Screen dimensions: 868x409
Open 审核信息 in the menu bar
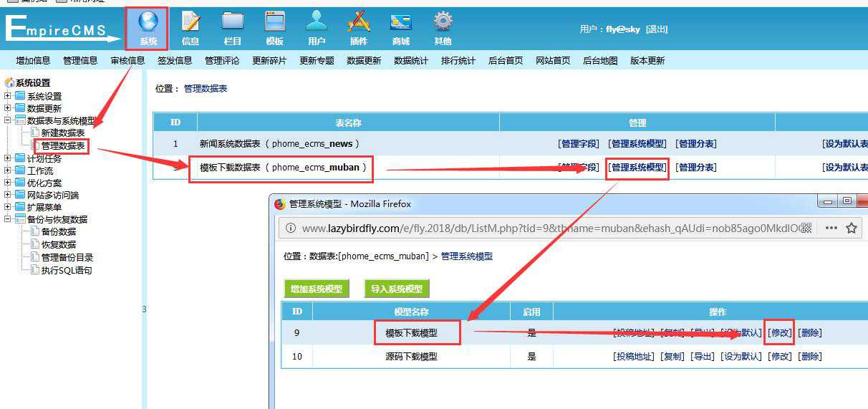[127, 61]
